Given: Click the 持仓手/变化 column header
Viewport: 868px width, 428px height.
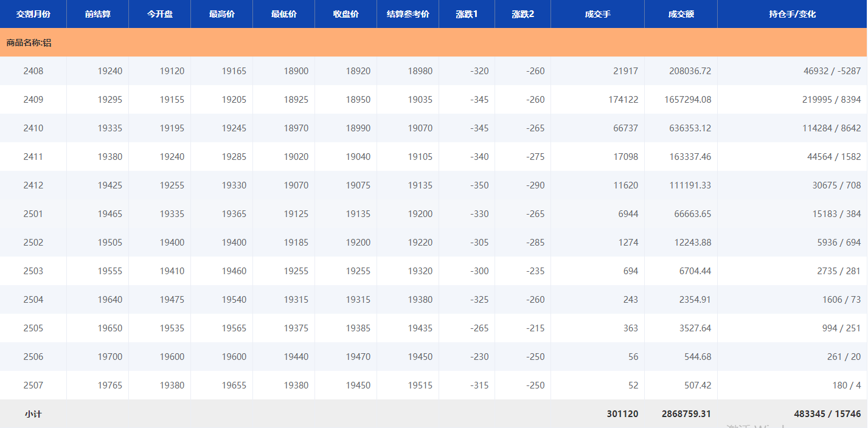Looking at the screenshot, I should point(792,14).
